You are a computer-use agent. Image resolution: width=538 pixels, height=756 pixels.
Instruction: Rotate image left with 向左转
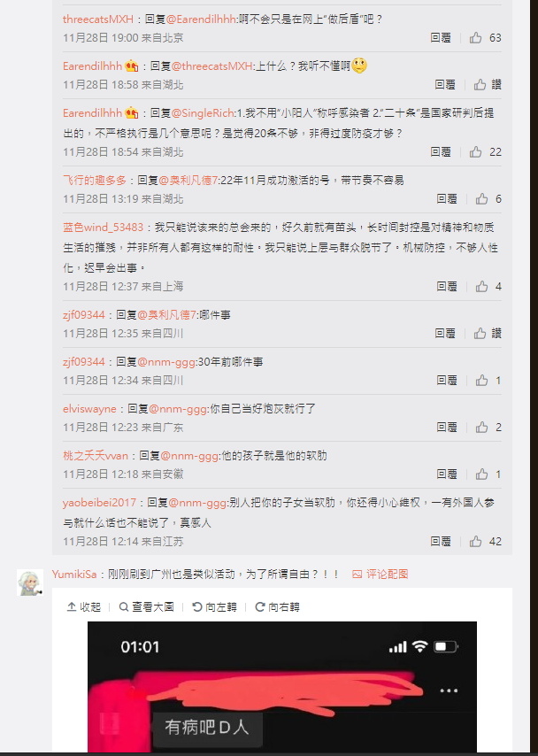click(214, 607)
